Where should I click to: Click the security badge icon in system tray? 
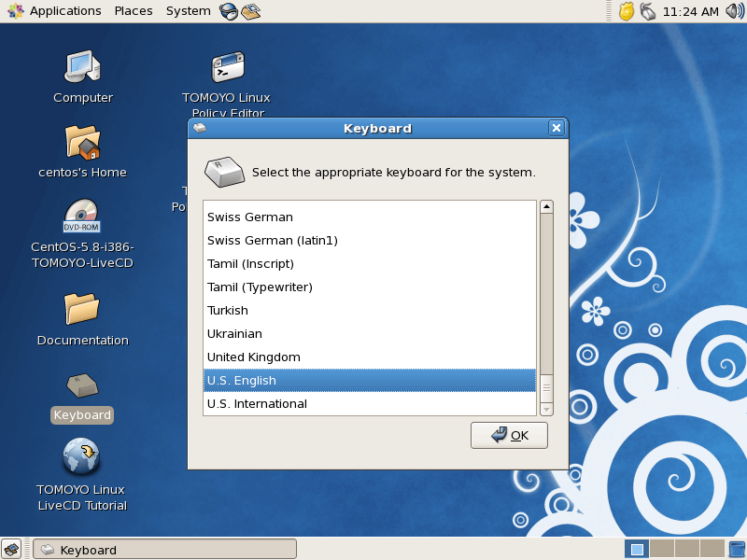tap(627, 11)
